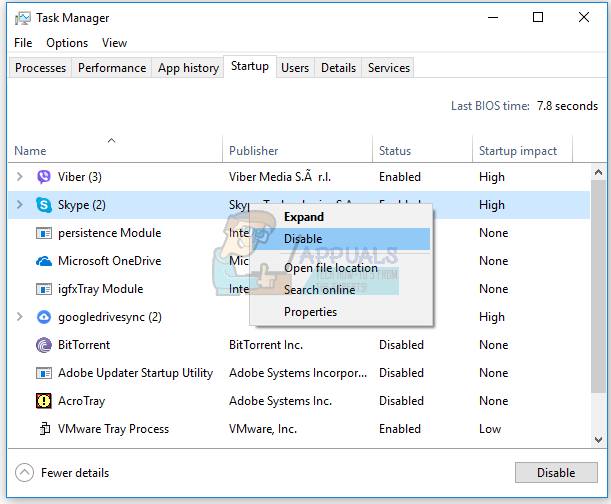
Task: Expand the googledrivesync group
Action: tap(19, 317)
